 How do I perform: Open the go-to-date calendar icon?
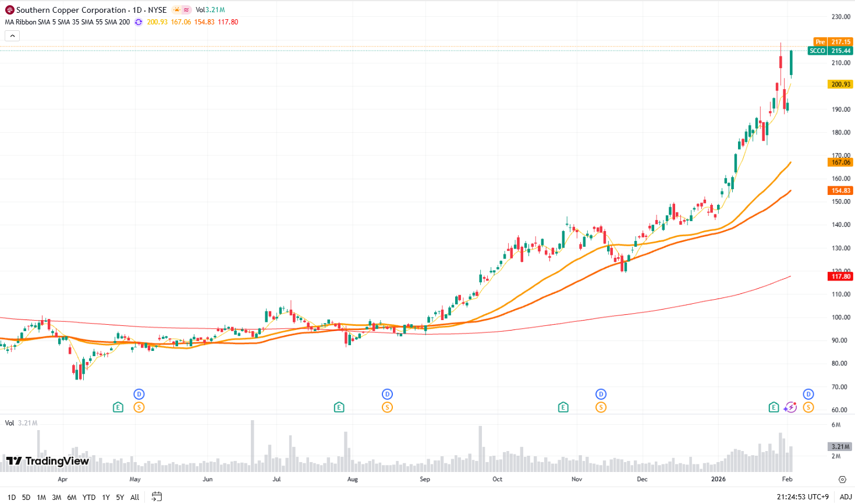click(x=157, y=496)
